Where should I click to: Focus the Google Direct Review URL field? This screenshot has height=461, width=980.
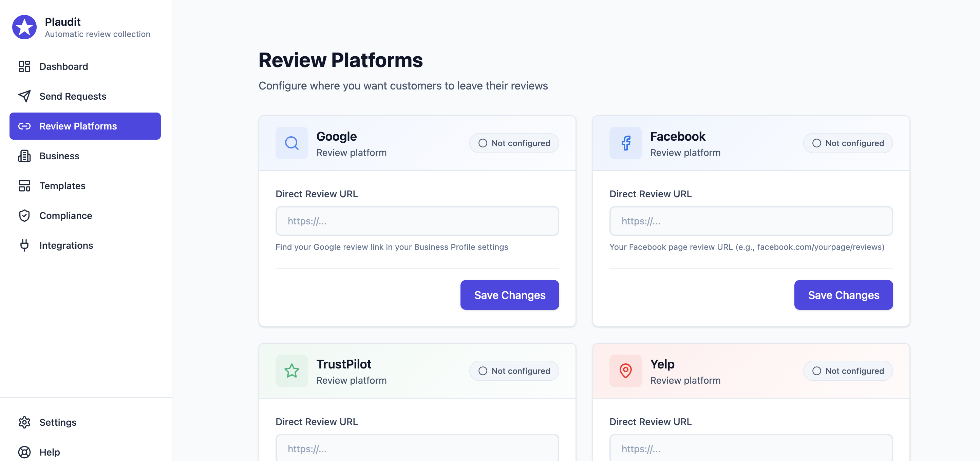pos(417,221)
